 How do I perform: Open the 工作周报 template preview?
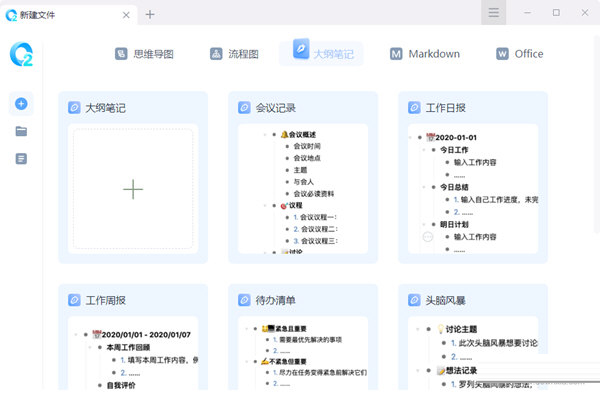point(133,353)
